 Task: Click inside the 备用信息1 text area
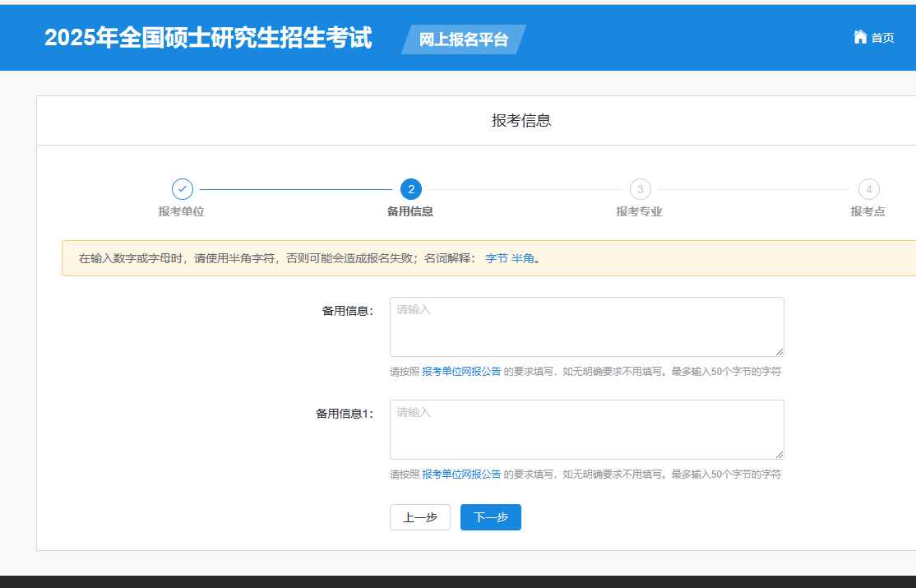586,428
